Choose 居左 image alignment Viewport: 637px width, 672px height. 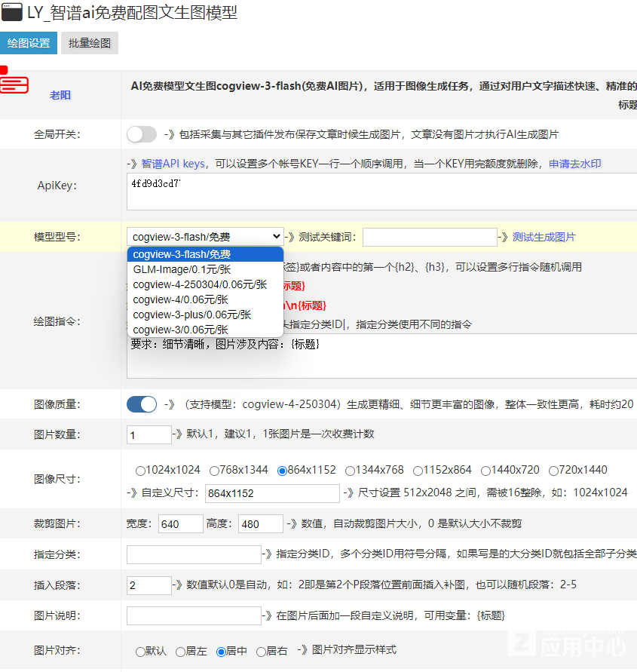pos(181,652)
